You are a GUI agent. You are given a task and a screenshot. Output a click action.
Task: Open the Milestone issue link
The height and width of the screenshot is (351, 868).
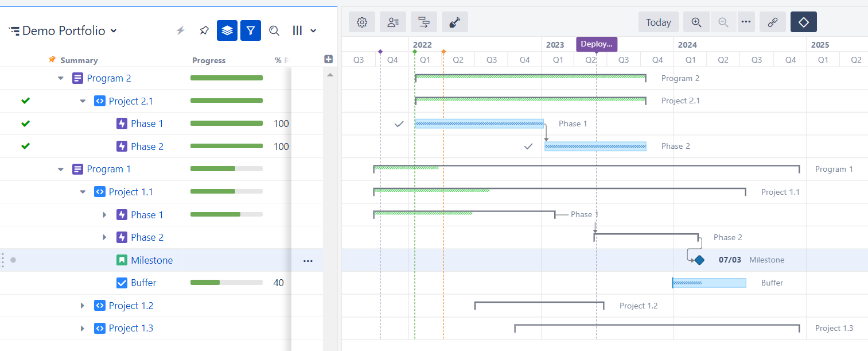pos(151,260)
